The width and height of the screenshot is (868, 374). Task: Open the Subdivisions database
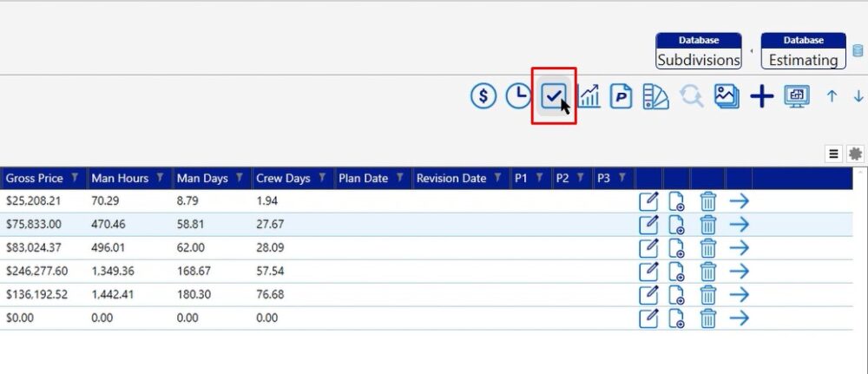tap(699, 52)
